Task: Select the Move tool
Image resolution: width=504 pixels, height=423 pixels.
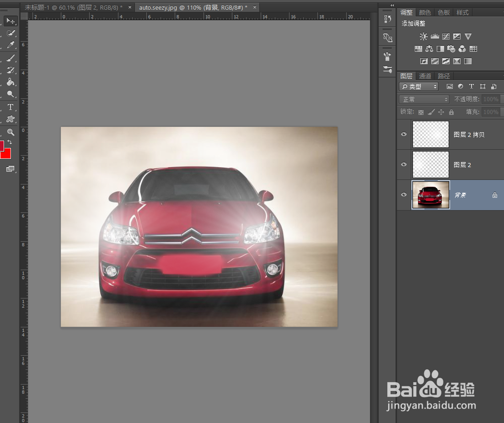Action: click(10, 21)
